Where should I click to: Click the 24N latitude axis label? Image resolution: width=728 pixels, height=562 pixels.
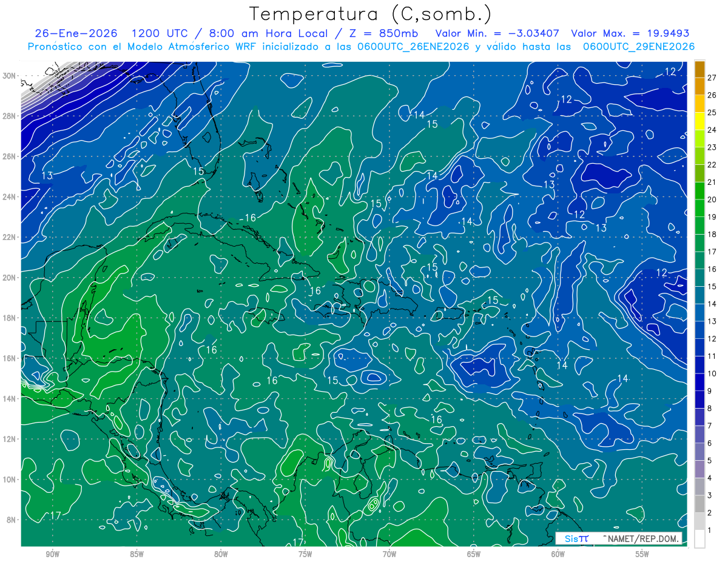coord(10,196)
